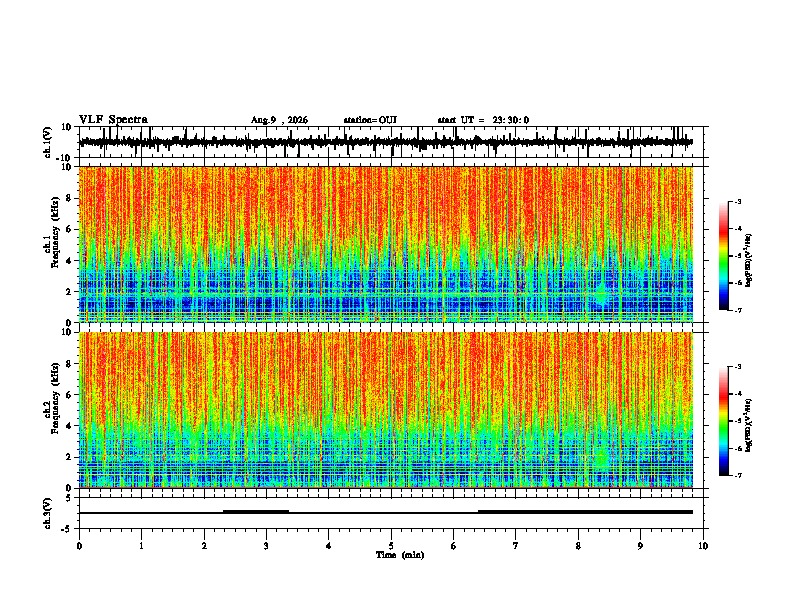This screenshot has height=612, width=792.
Task: Click time axis tick label "9"
Action: pos(640,546)
